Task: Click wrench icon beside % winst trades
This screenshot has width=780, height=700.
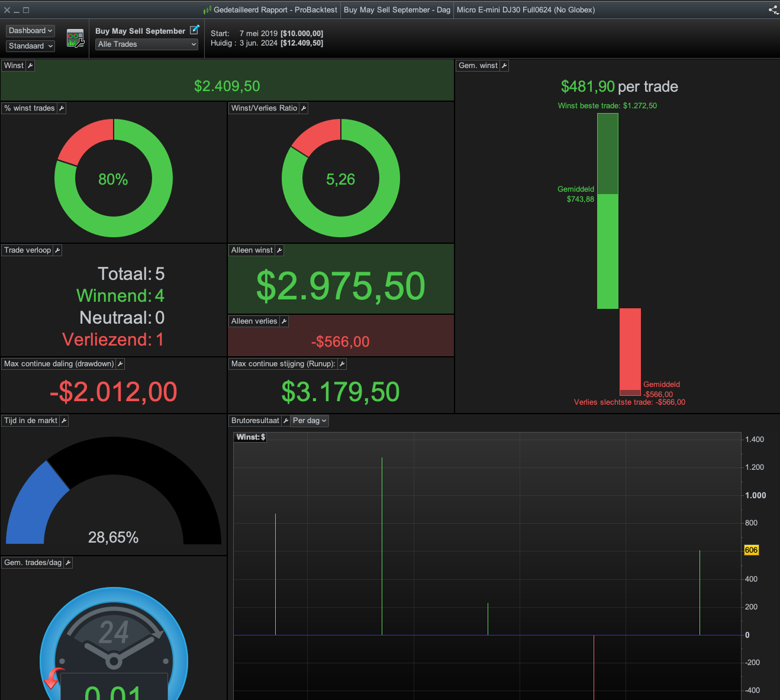Action: point(62,108)
